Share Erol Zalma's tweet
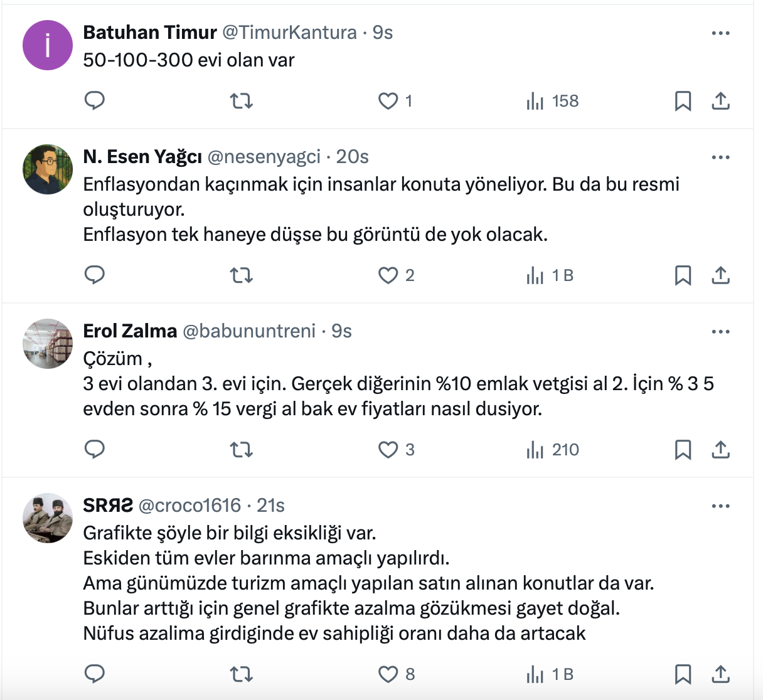This screenshot has height=700, width=763. (x=720, y=450)
